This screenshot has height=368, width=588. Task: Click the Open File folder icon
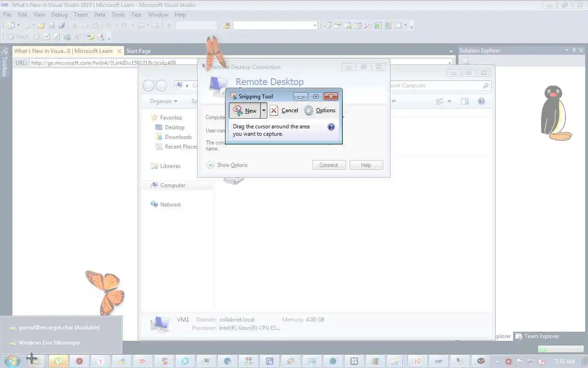[x=41, y=26]
